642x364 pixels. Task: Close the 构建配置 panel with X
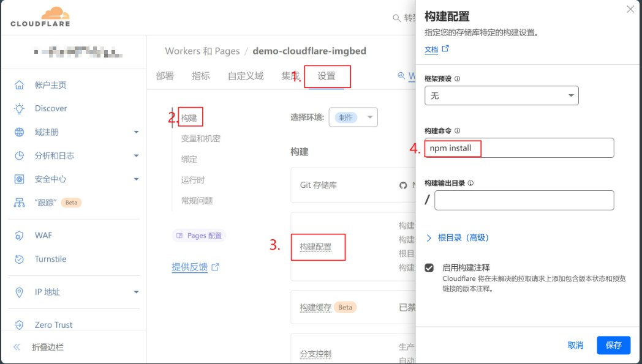pyautogui.click(x=630, y=9)
